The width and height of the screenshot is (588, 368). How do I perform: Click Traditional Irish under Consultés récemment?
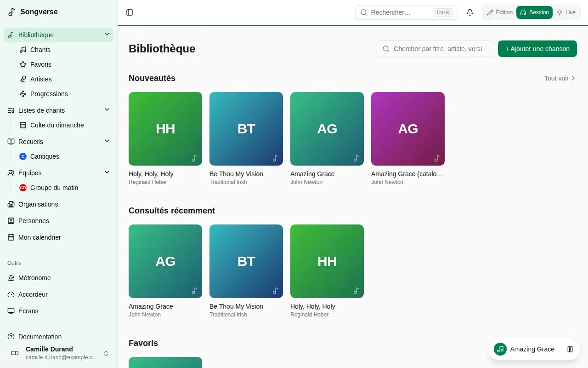pyautogui.click(x=228, y=315)
